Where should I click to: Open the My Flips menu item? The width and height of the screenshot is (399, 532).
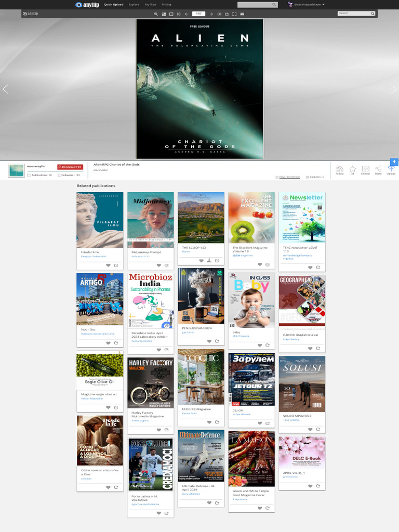coord(150,5)
